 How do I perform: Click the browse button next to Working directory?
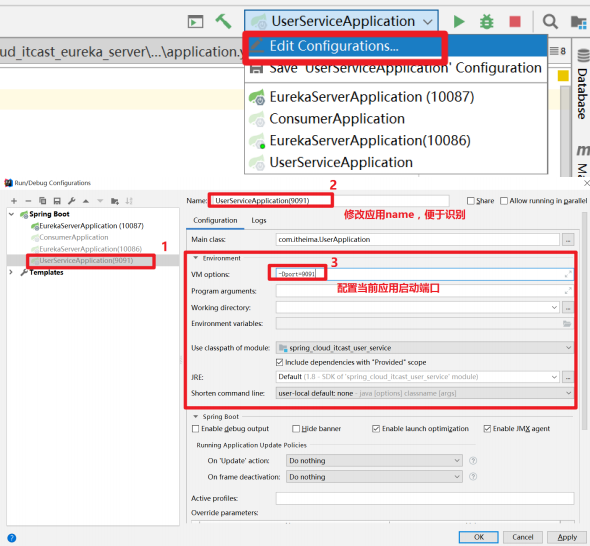tap(568, 307)
